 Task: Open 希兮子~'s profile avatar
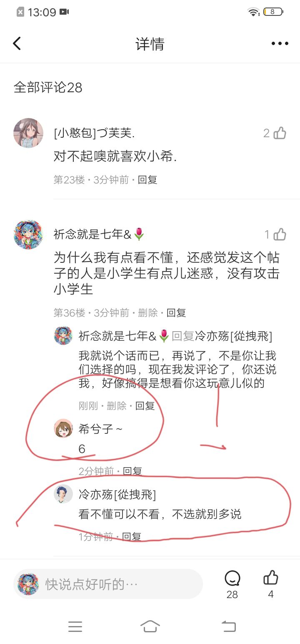[63, 428]
